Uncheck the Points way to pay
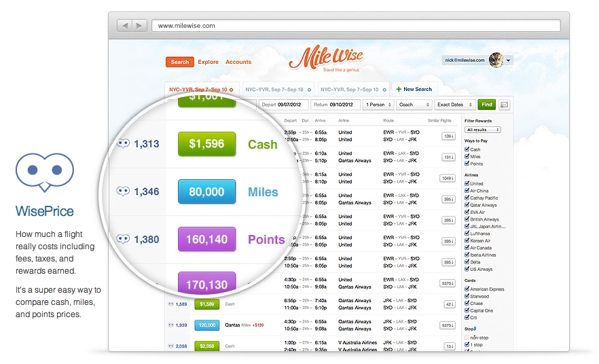599x364 pixels. [467, 164]
